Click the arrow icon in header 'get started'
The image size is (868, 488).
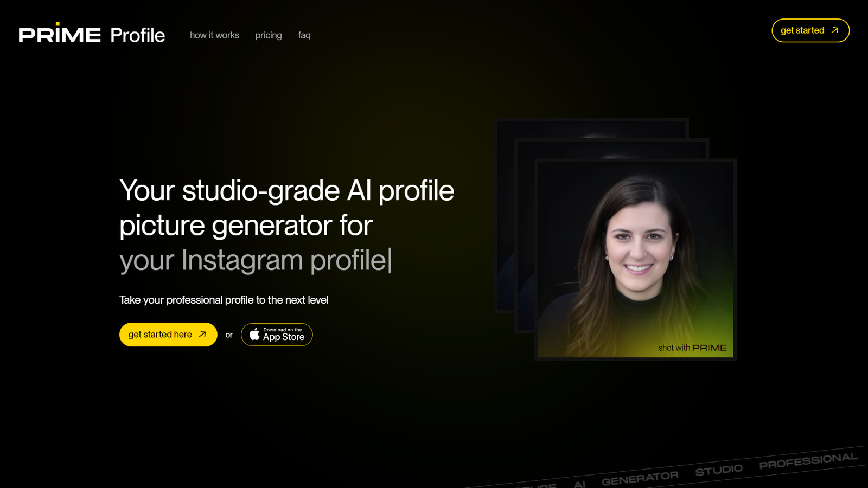[x=835, y=30]
